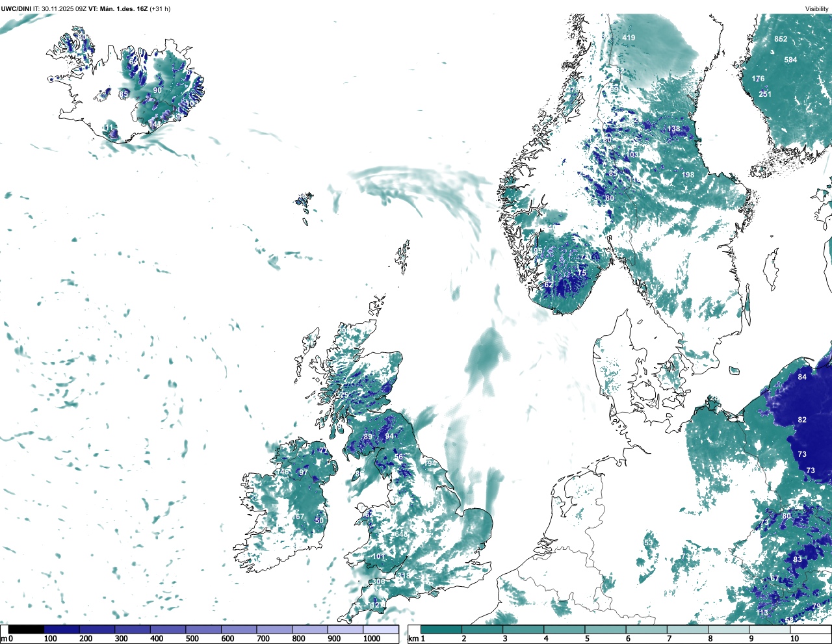Viewport: 832px width, 644px height.
Task: Click the black 0–100 m legend swatch
Action: tap(26, 630)
